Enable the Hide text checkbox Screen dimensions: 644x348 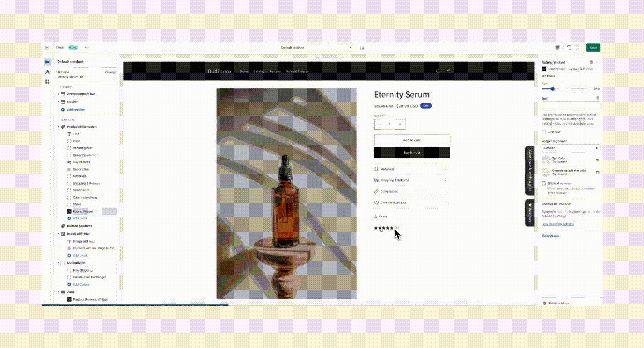tap(544, 132)
